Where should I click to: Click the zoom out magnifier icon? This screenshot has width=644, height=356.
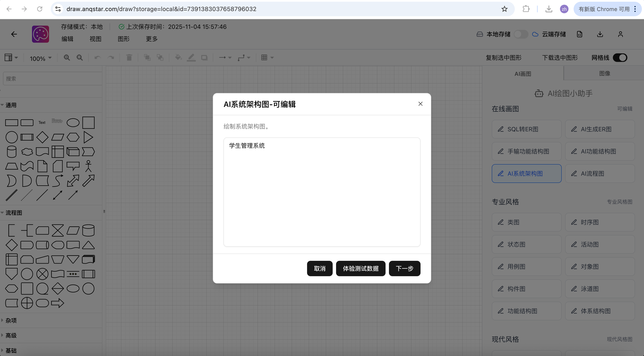(x=80, y=58)
